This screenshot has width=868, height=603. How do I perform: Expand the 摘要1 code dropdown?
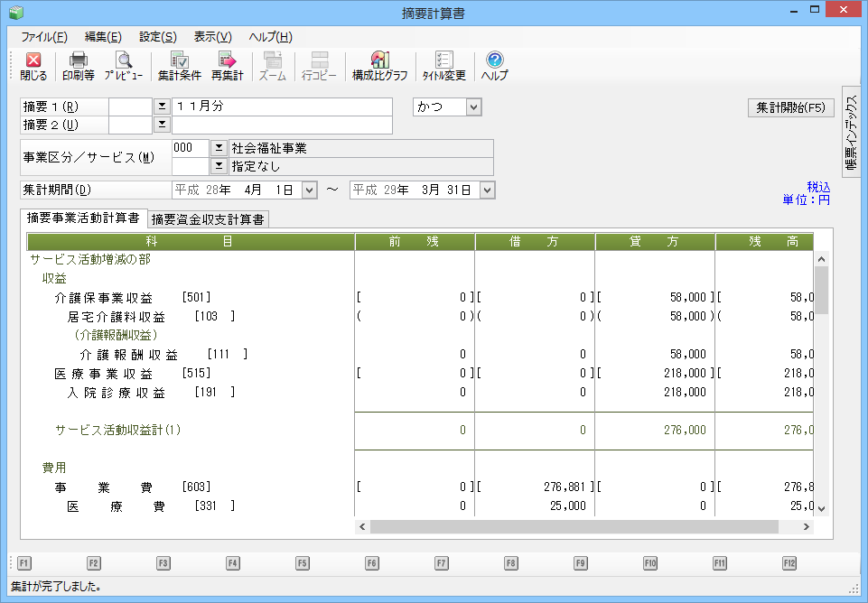coord(162,107)
